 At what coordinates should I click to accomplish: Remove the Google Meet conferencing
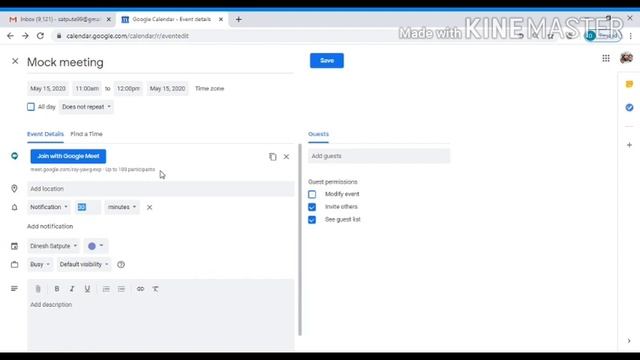click(x=287, y=157)
